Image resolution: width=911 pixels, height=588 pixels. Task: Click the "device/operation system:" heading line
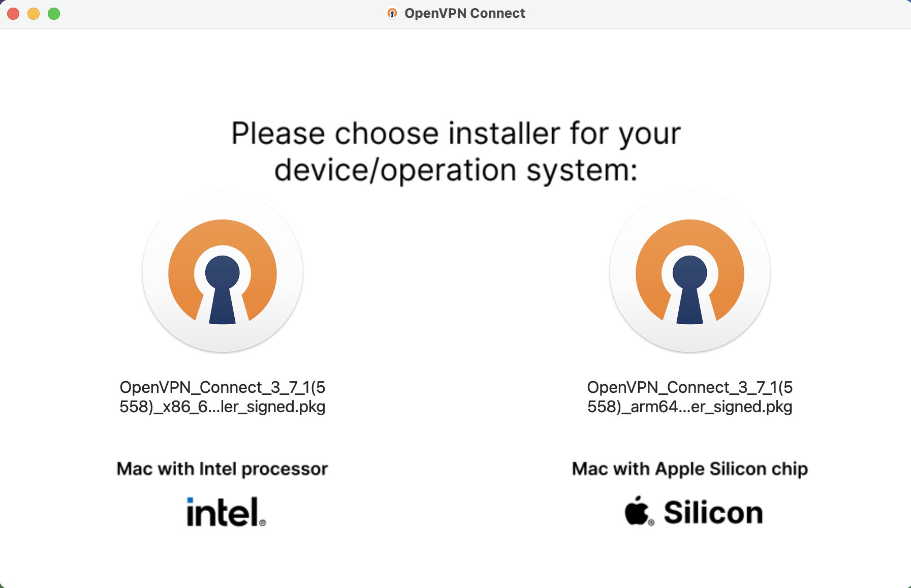point(456,170)
